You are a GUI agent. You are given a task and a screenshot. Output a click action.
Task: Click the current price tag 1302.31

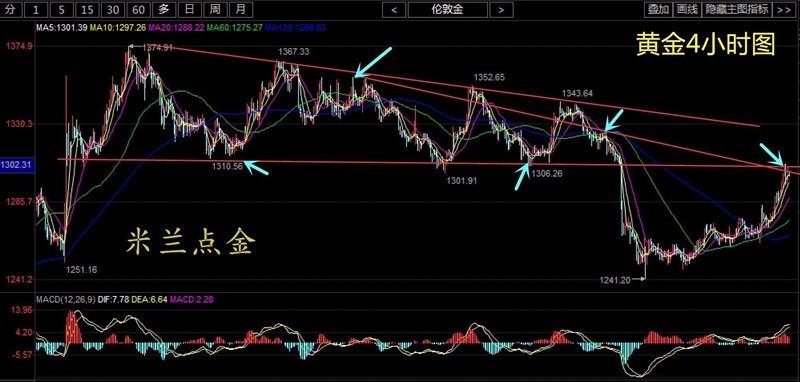[16, 165]
